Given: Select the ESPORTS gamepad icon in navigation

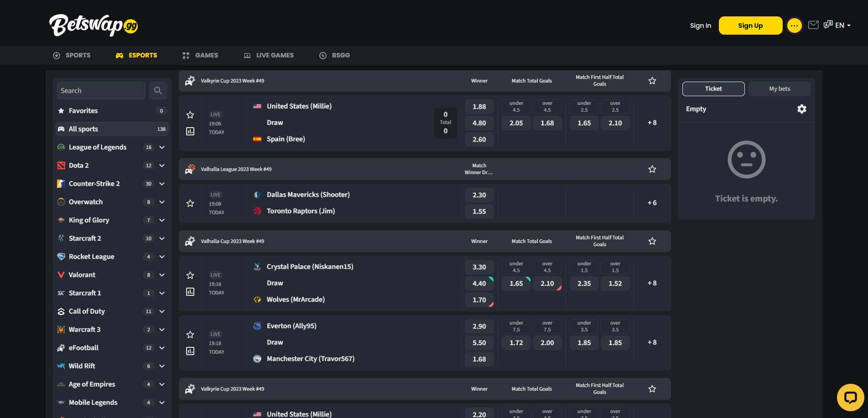Looking at the screenshot, I should tap(120, 55).
